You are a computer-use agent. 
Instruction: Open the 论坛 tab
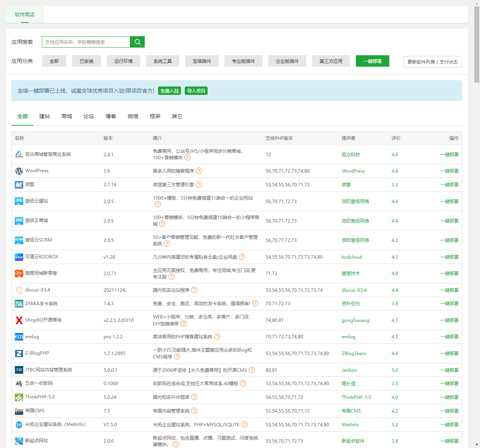[x=89, y=117]
